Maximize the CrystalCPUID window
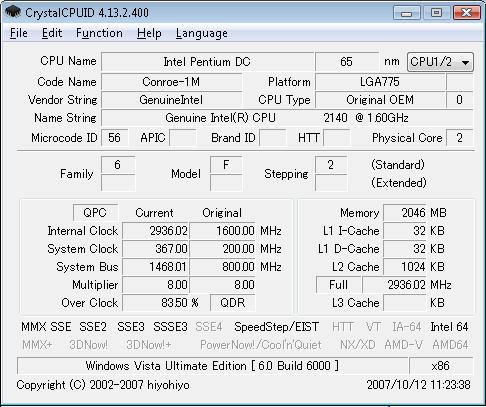The width and height of the screenshot is (486, 407). [x=436, y=13]
